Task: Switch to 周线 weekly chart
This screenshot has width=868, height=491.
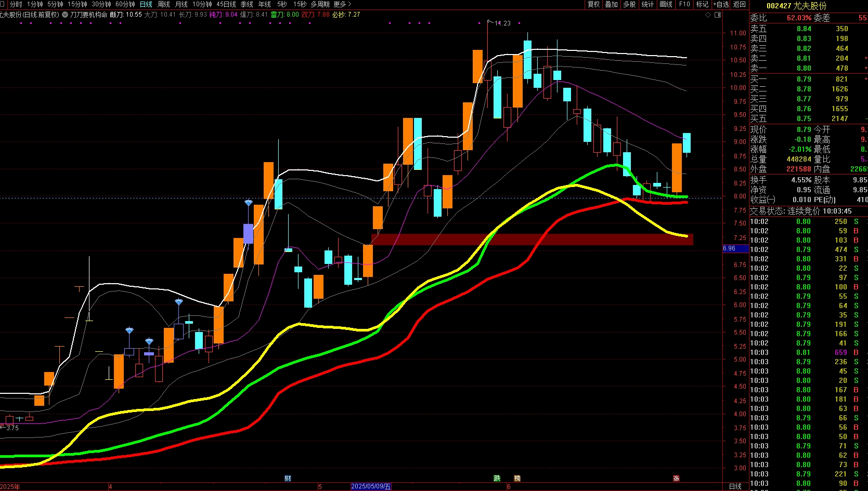Action: 164,4
